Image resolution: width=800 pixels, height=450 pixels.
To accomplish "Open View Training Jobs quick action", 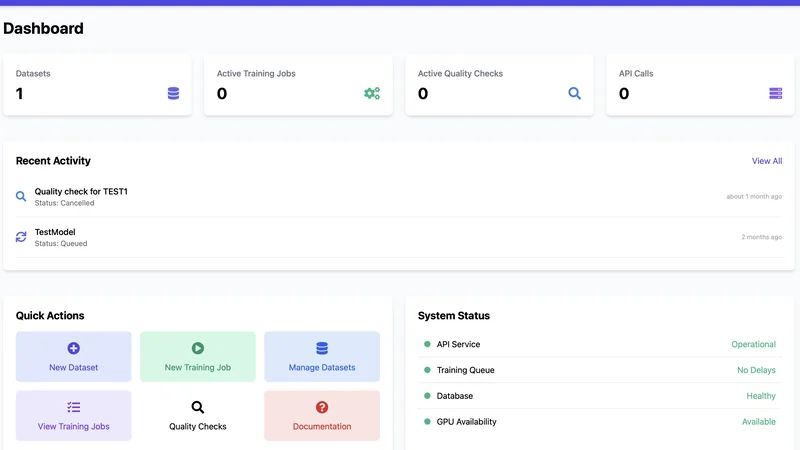I will click(73, 416).
